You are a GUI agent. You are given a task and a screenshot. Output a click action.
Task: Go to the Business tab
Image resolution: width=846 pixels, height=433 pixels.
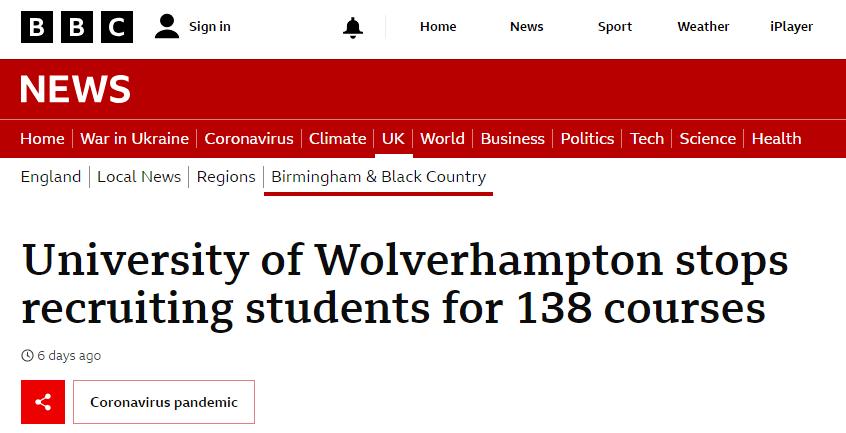point(512,139)
